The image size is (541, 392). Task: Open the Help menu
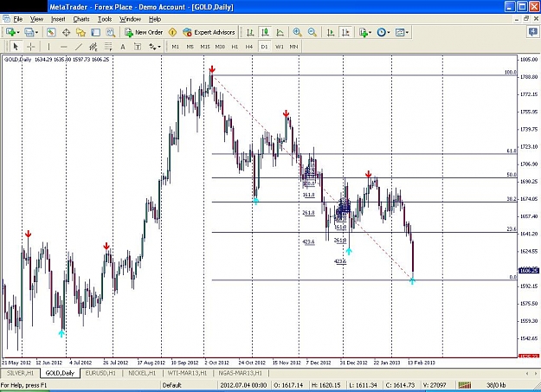coord(155,19)
